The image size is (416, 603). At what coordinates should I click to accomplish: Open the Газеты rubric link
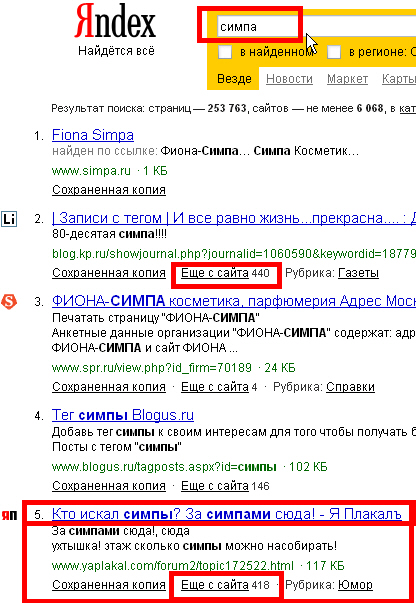click(x=358, y=273)
